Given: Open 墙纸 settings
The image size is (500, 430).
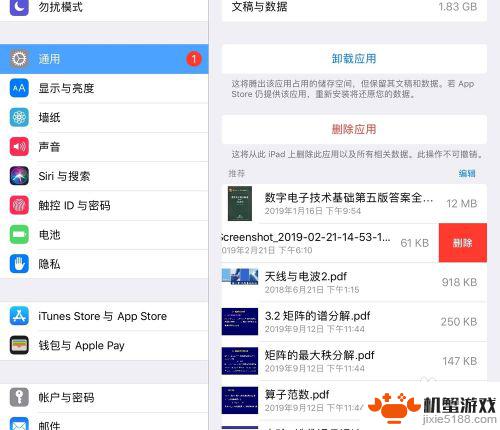Looking at the screenshot, I should 104,118.
